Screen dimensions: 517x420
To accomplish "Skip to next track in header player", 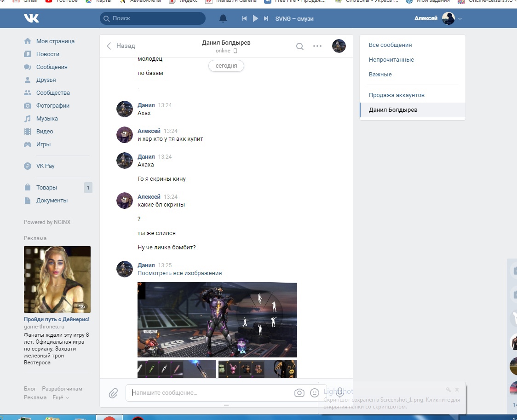I will click(266, 18).
